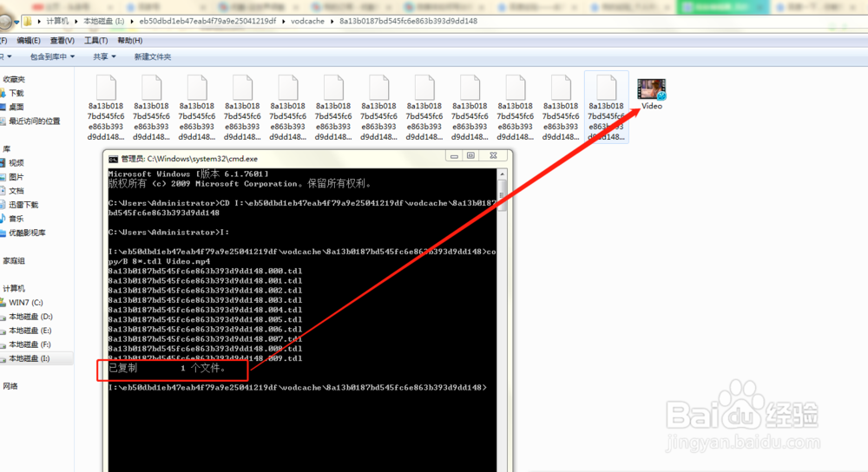This screenshot has width=868, height=472.
Task: Expand the breadcrumb arrow after 计算机
Action: (x=76, y=21)
